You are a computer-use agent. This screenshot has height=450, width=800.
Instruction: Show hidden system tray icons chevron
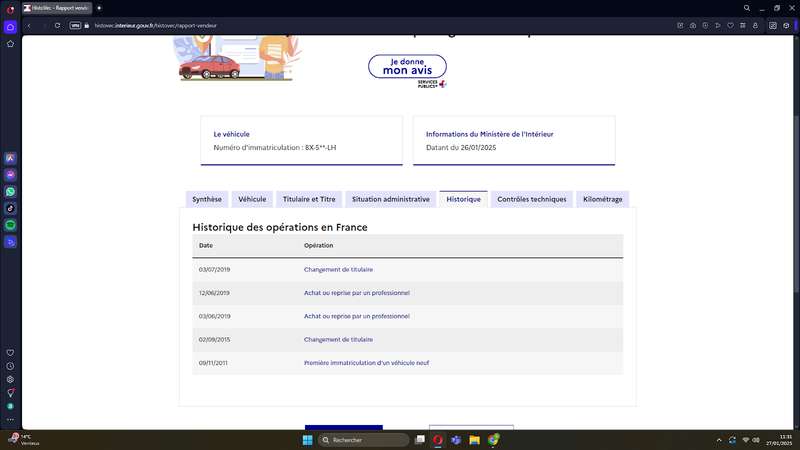719,440
